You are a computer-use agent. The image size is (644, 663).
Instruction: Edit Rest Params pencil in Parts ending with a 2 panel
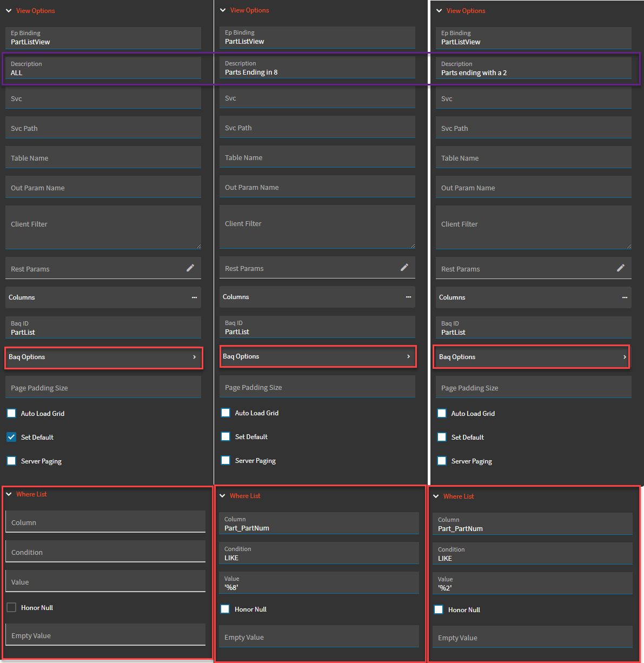pos(621,268)
